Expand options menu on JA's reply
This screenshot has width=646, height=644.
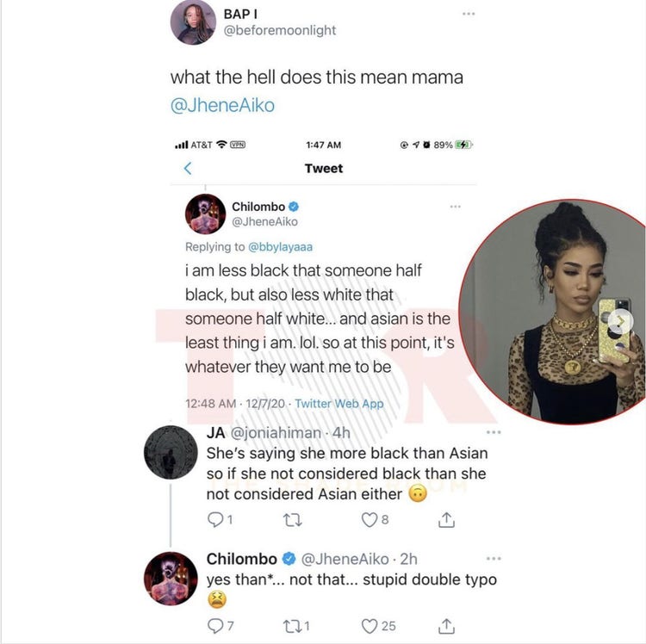coord(494,432)
